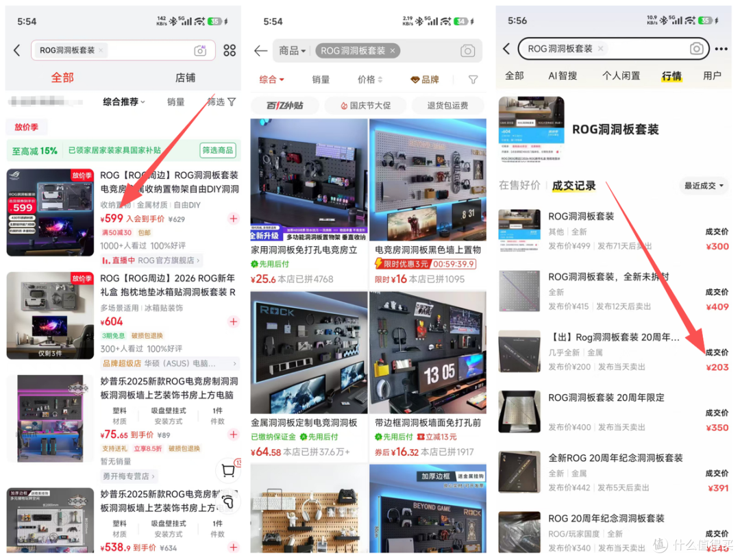740x560 pixels.
Task: Open the floating shopping cart icon
Action: 228,470
